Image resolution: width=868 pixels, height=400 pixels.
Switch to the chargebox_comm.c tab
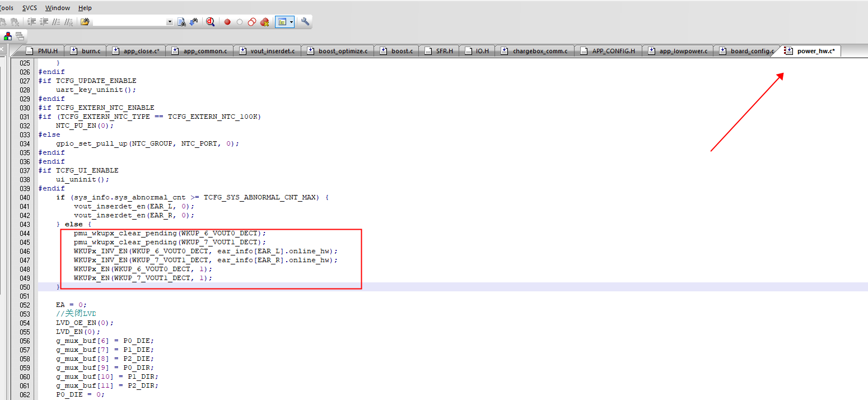tap(535, 51)
